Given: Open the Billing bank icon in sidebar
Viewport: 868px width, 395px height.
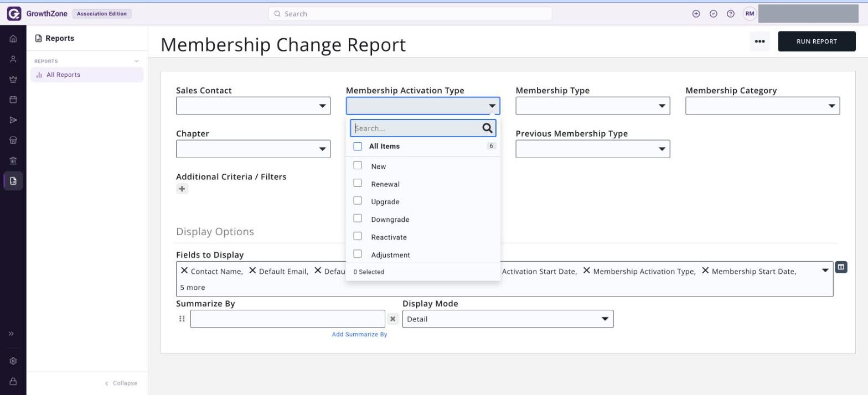Looking at the screenshot, I should coord(13,160).
